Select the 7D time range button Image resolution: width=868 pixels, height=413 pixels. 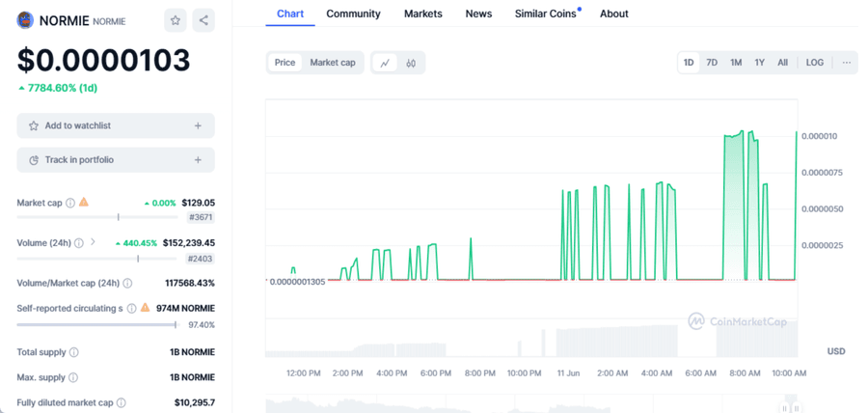[x=712, y=63]
